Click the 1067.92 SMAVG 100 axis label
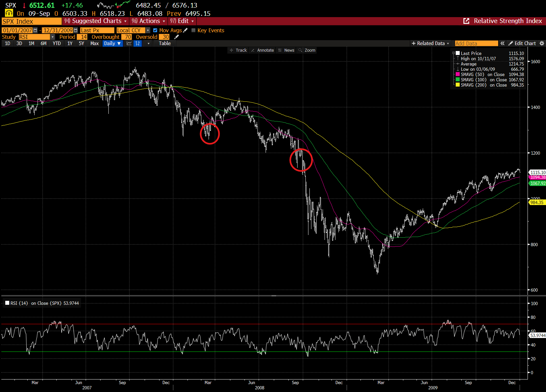The width and height of the screenshot is (546, 392). (x=537, y=183)
